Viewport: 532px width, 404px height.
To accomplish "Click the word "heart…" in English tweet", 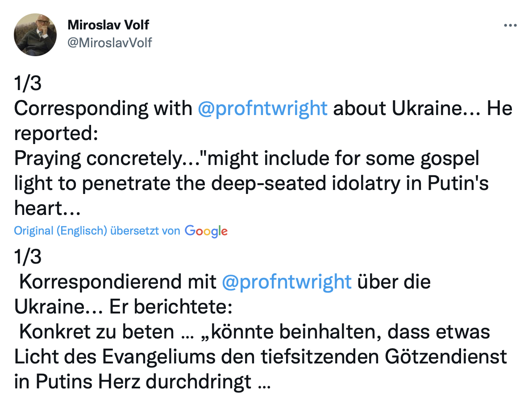I will [45, 208].
